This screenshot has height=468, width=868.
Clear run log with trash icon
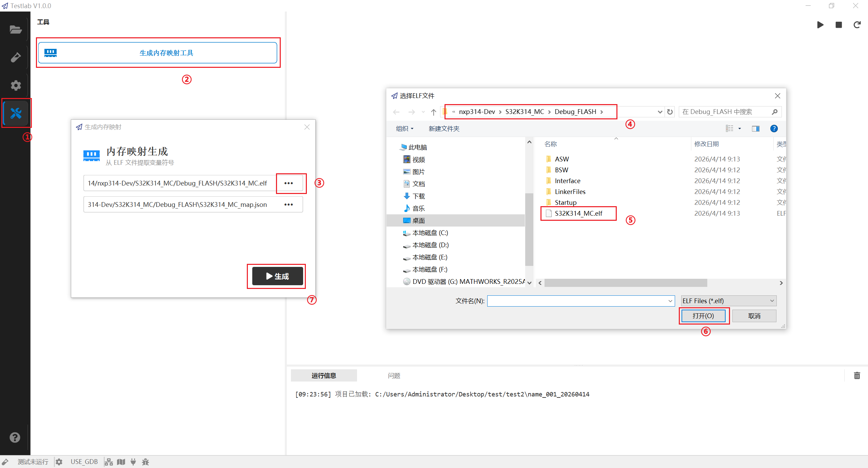coord(857,375)
